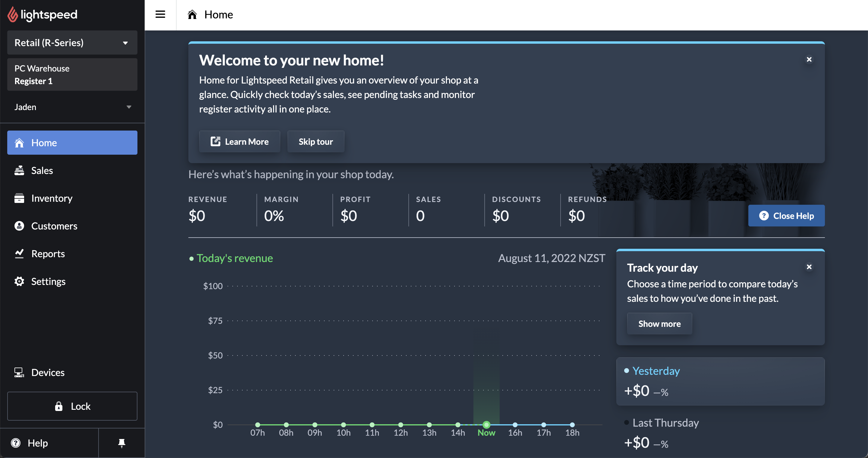Open the Customers menu item
Image resolution: width=868 pixels, height=458 pixels.
tap(72, 226)
